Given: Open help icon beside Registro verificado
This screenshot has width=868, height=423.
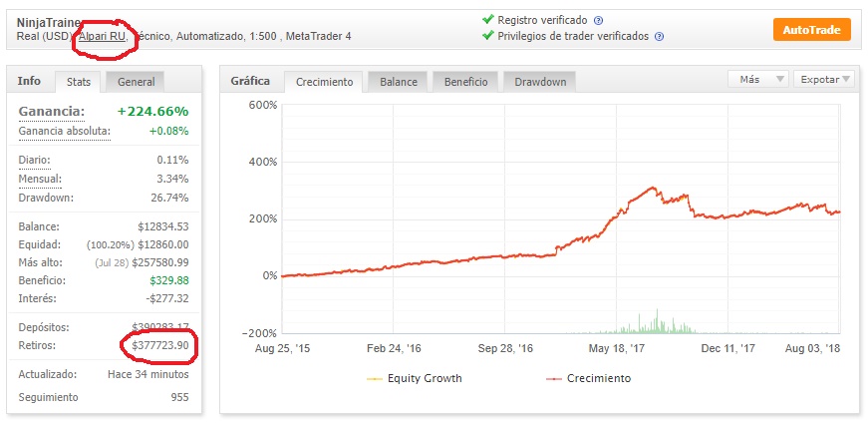Looking at the screenshot, I should tap(598, 21).
